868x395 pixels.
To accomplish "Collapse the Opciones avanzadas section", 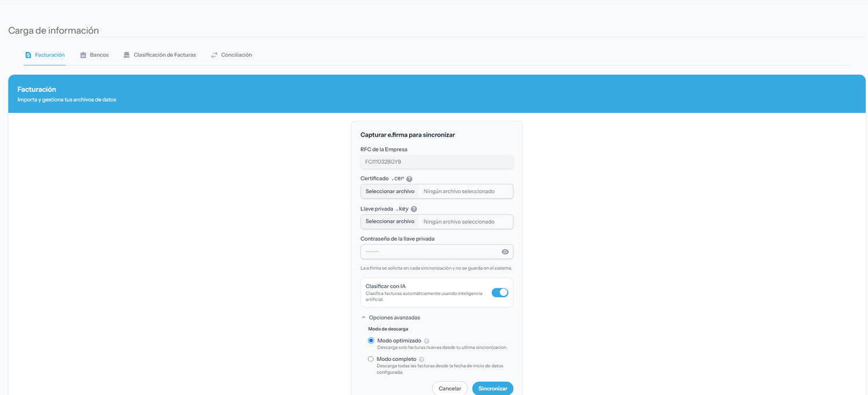I will [391, 318].
